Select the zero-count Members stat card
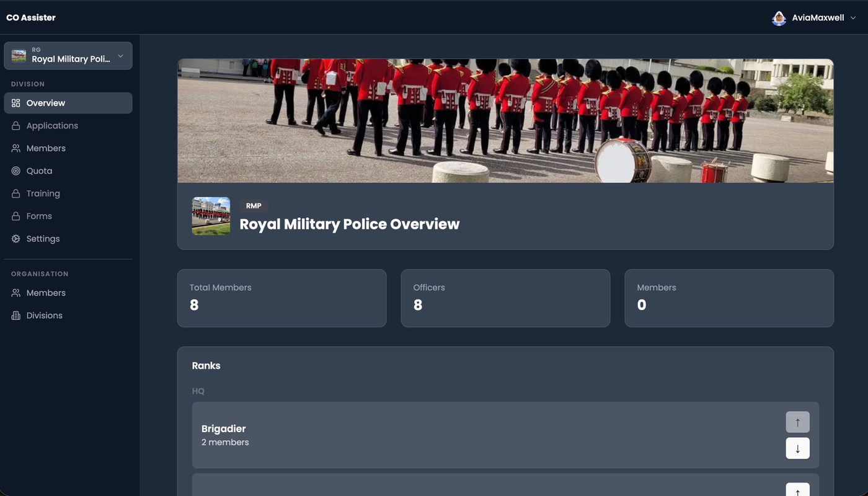 coord(729,298)
